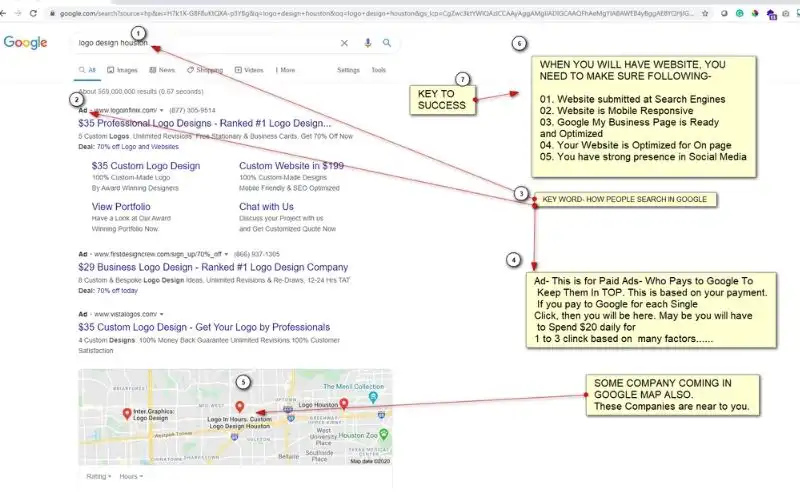The height and width of the screenshot is (500, 800).
Task: Open the Rating filter dropdown
Action: 98,477
